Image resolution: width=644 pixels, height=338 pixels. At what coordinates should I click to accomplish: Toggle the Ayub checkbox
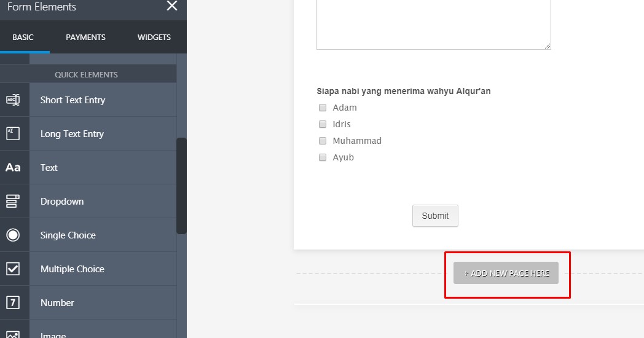click(x=323, y=157)
